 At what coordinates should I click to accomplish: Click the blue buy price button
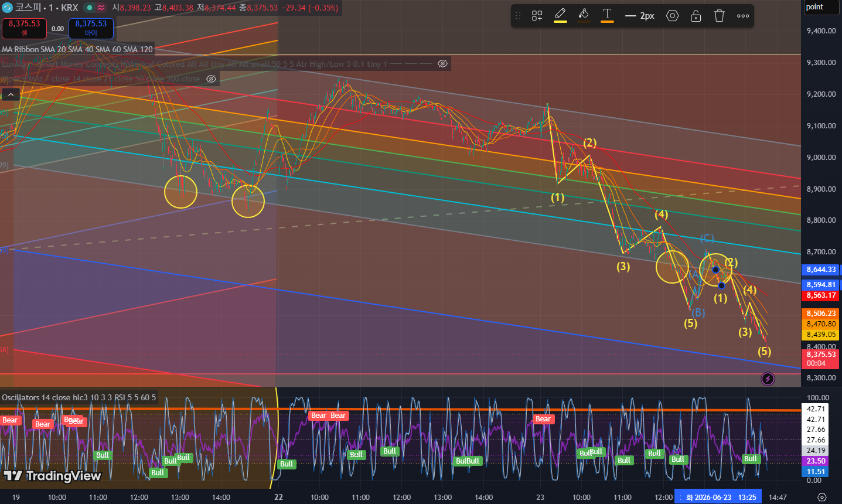tap(91, 28)
